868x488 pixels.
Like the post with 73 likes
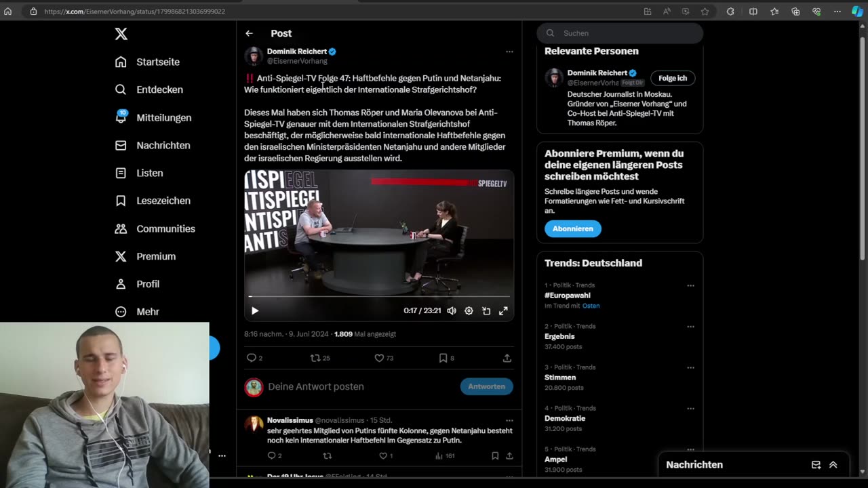click(x=384, y=358)
